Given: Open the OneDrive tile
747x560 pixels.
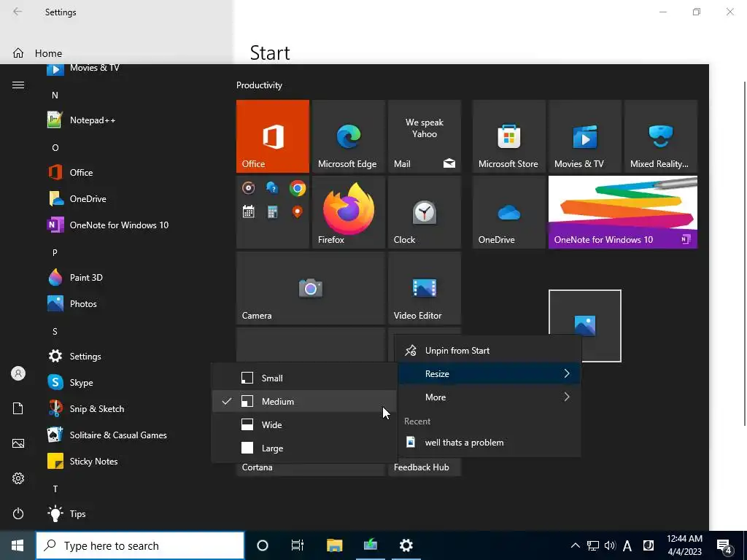Looking at the screenshot, I should pyautogui.click(x=508, y=212).
